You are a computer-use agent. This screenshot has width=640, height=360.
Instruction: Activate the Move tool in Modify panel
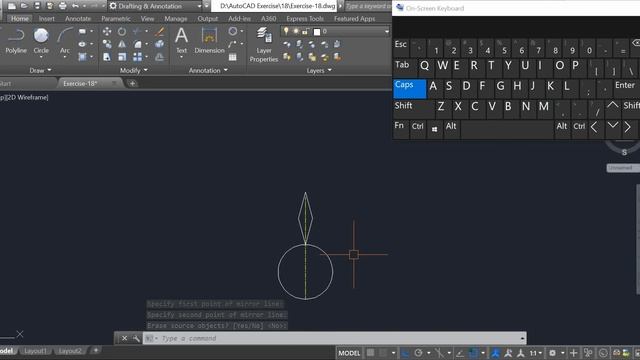click(107, 31)
